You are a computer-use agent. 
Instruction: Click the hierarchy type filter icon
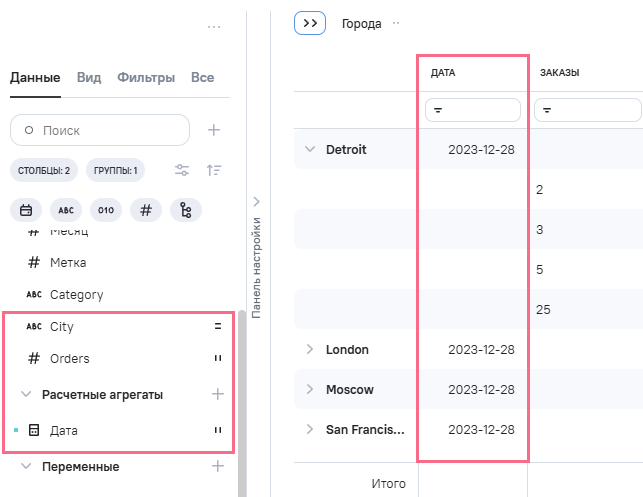pos(186,210)
